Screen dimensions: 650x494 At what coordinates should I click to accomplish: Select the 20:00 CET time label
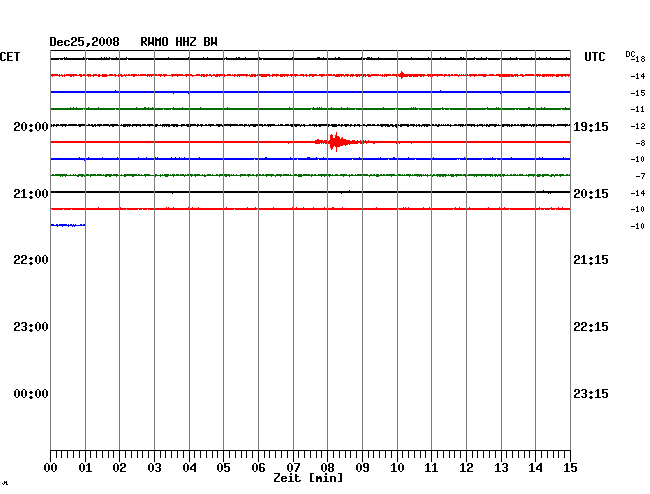pyautogui.click(x=31, y=126)
